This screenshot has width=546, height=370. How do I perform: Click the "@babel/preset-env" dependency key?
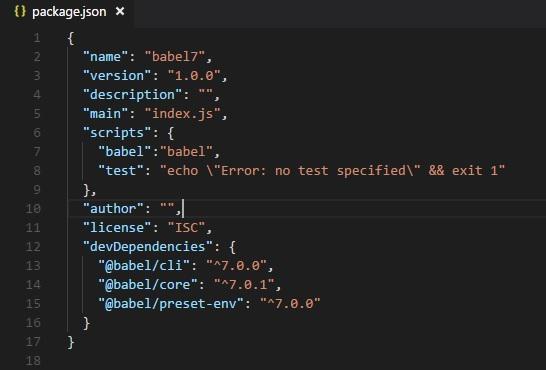click(171, 304)
